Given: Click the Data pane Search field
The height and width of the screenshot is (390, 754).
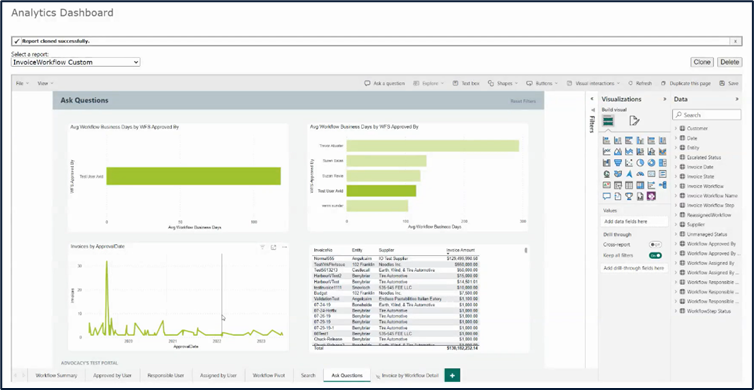Looking at the screenshot, I should [x=706, y=115].
